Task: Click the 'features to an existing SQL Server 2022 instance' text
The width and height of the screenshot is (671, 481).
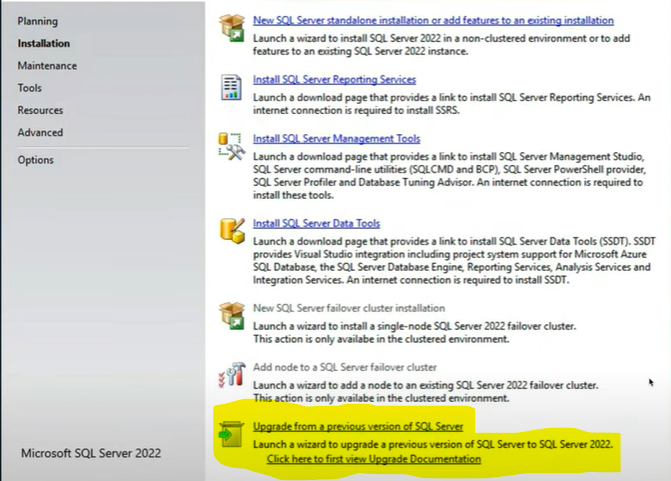Action: coord(360,51)
